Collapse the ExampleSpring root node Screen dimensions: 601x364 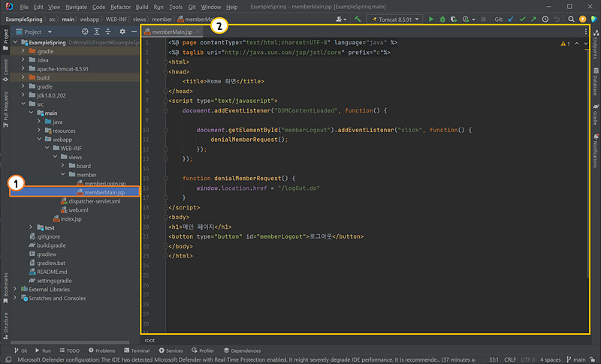[15, 43]
